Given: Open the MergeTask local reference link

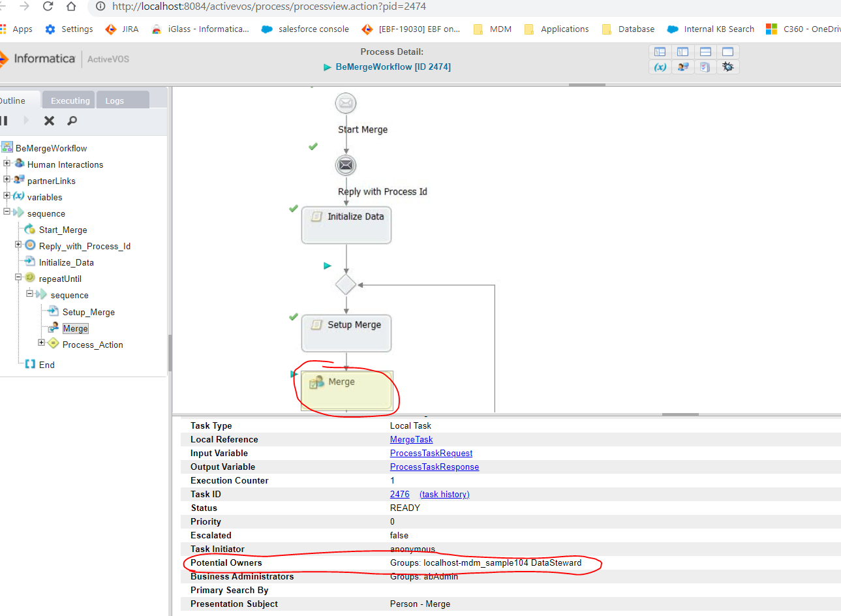Looking at the screenshot, I should [411, 440].
